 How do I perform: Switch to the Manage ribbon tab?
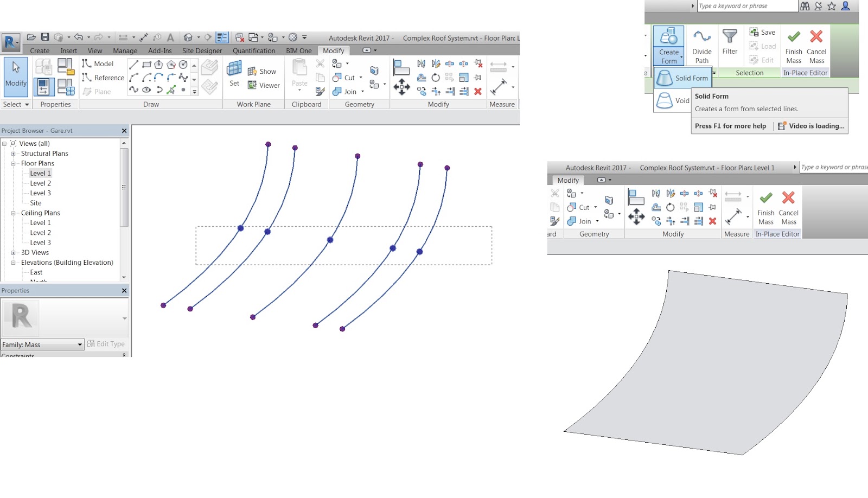(125, 50)
